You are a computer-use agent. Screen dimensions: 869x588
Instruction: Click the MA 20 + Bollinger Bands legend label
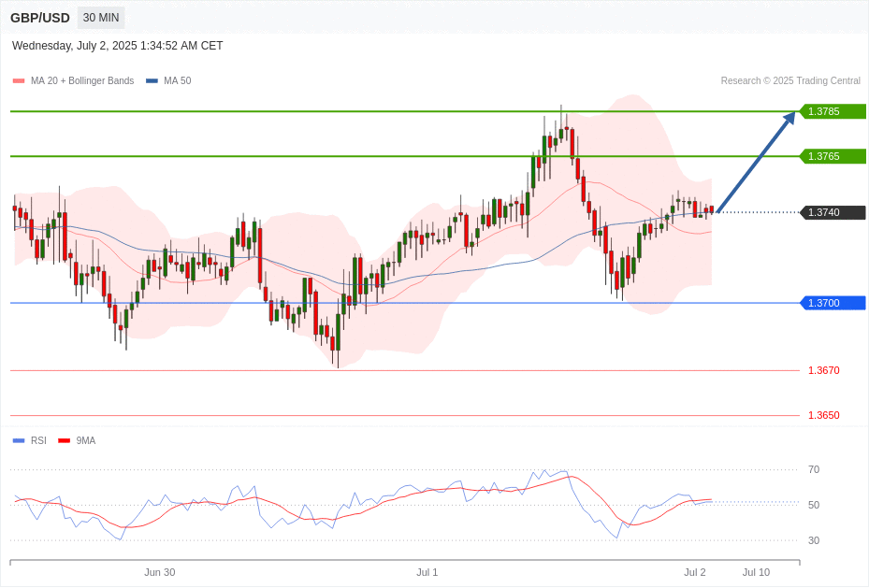tap(82, 80)
